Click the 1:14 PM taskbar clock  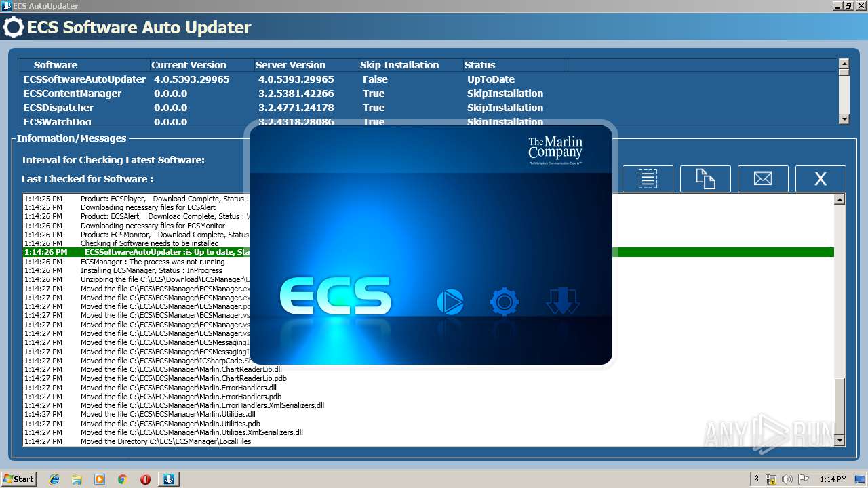(x=833, y=479)
